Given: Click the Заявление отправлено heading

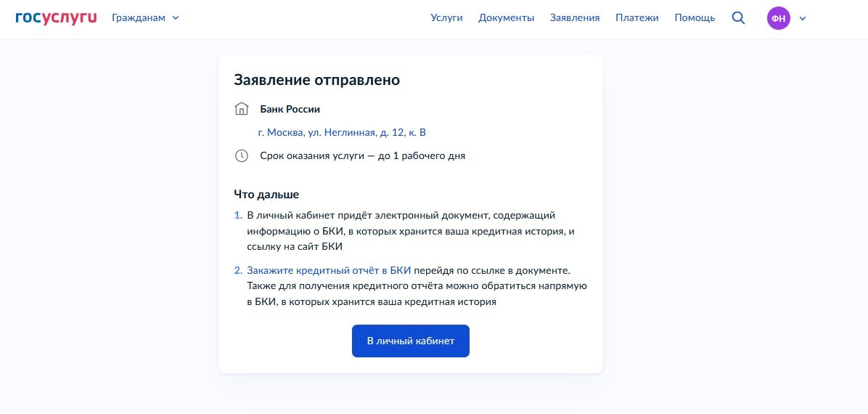Looking at the screenshot, I should pos(316,80).
